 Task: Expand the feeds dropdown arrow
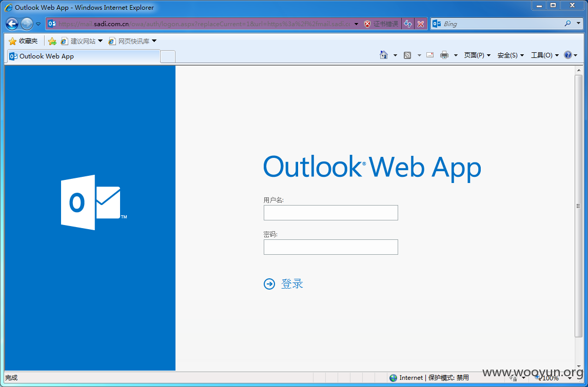[x=419, y=55]
